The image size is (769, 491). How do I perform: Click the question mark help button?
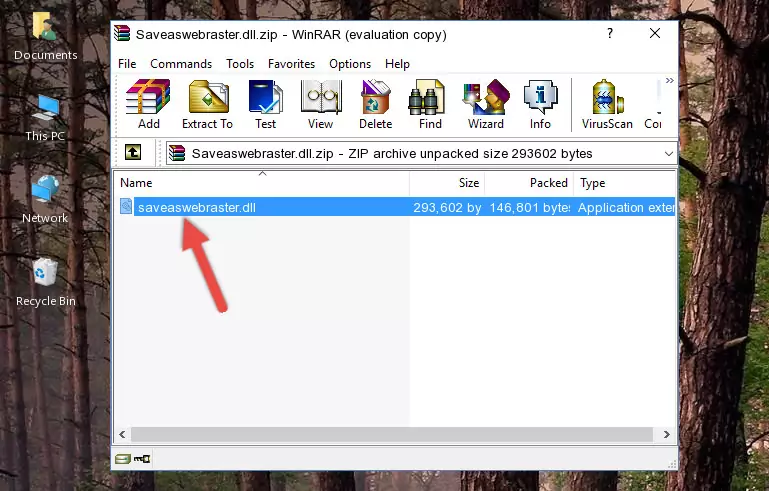(x=610, y=33)
